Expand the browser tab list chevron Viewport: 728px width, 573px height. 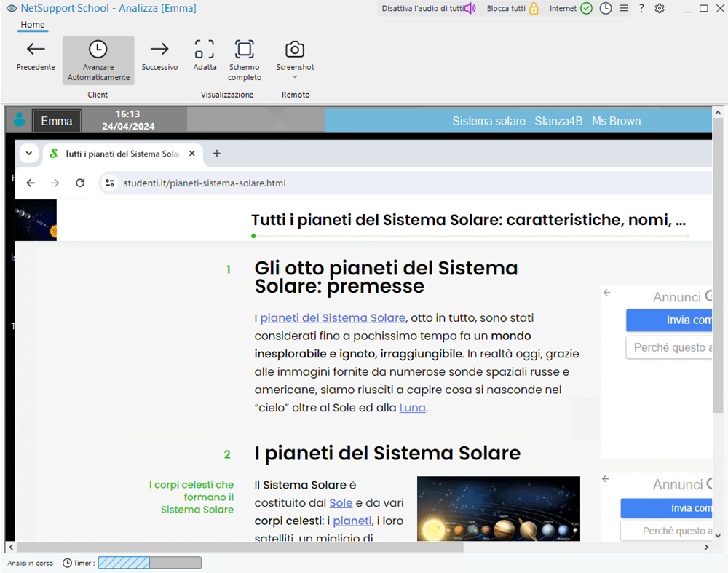pyautogui.click(x=28, y=154)
